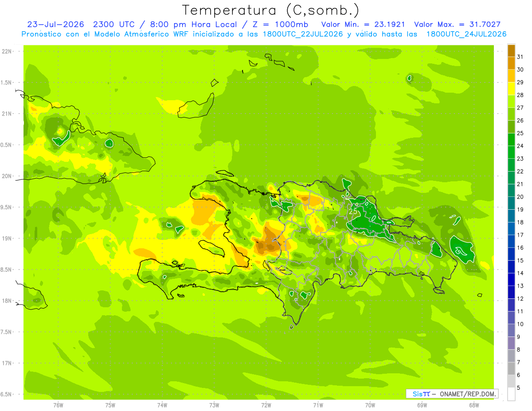Click legend swatch between 27 and 28
Screen dimensions: 532x411
click(x=511, y=102)
